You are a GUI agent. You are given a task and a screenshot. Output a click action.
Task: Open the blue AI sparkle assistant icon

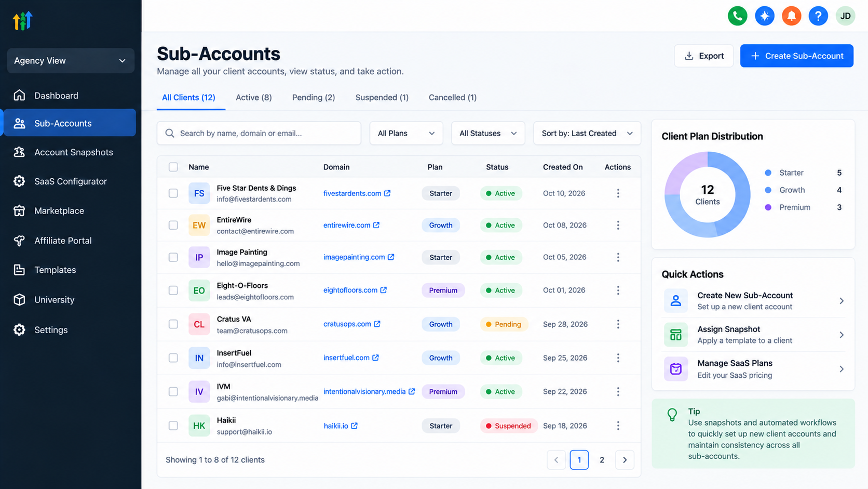764,16
